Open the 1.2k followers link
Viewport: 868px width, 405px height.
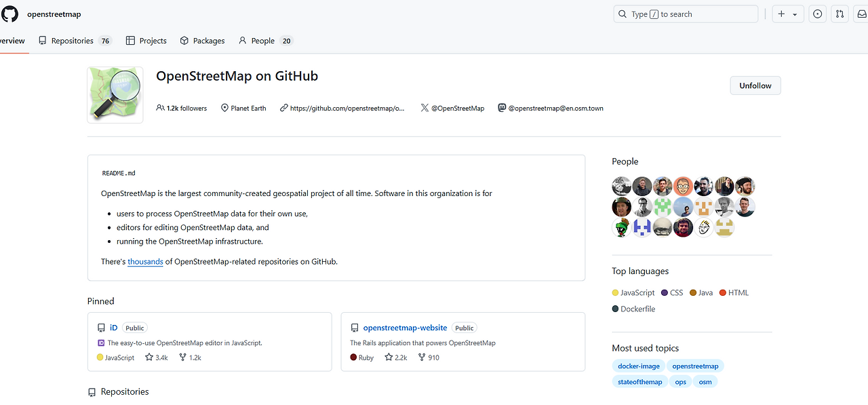[182, 108]
